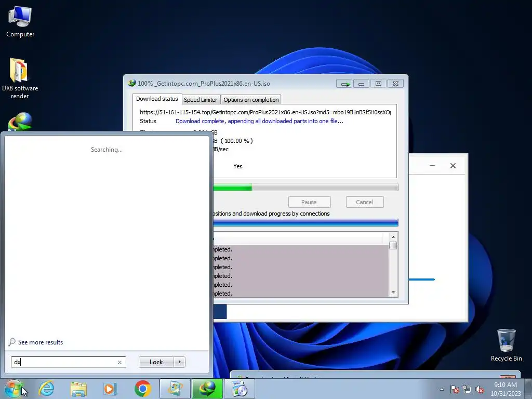Click the magnifier icon beside See more results
The height and width of the screenshot is (399, 532).
pyautogui.click(x=12, y=342)
